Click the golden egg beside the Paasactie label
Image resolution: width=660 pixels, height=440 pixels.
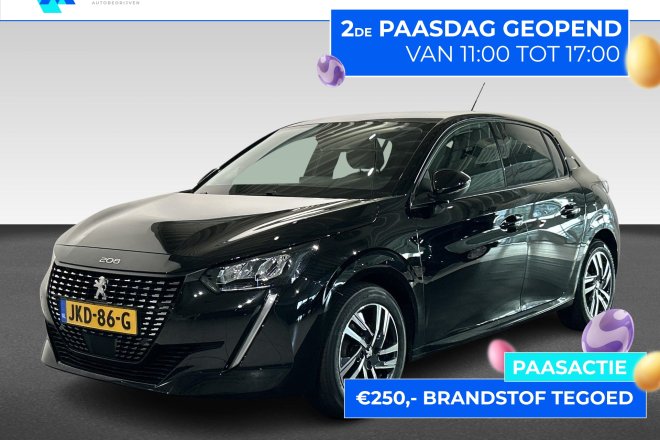648,372
